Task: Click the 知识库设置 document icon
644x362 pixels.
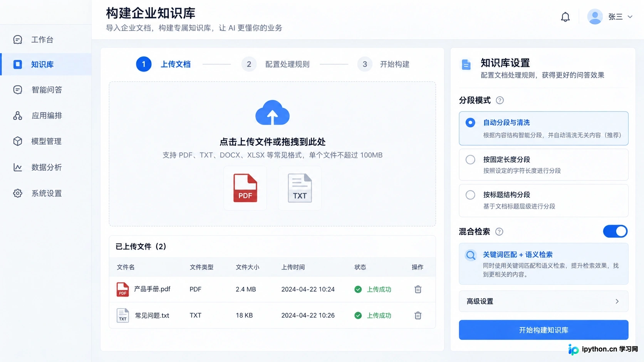Action: [x=466, y=65]
